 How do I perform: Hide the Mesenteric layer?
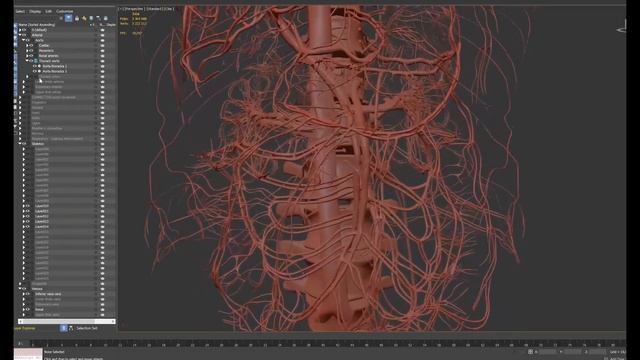coord(31,51)
